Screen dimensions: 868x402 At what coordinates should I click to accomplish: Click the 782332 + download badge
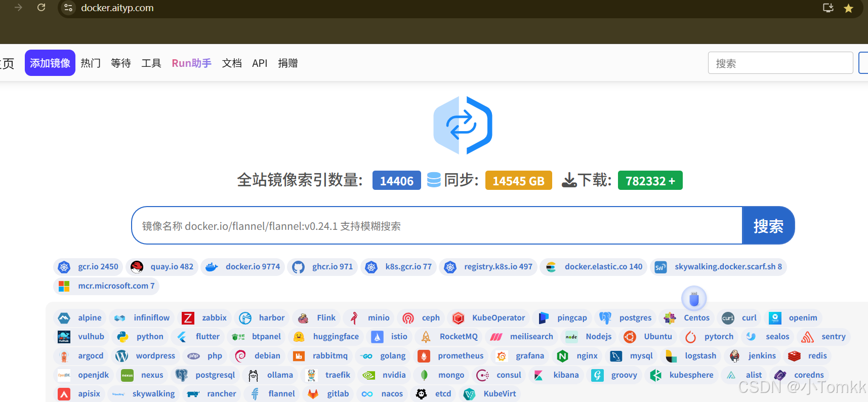click(650, 181)
